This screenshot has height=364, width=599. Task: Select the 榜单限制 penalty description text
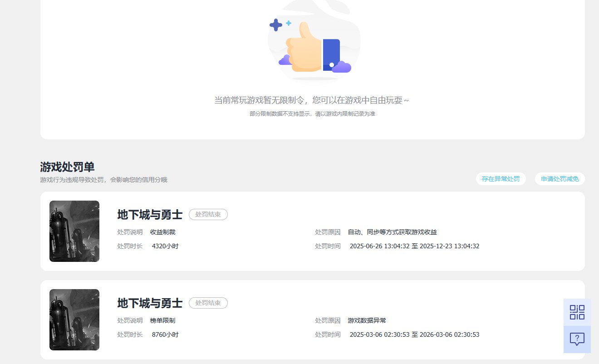pos(162,320)
